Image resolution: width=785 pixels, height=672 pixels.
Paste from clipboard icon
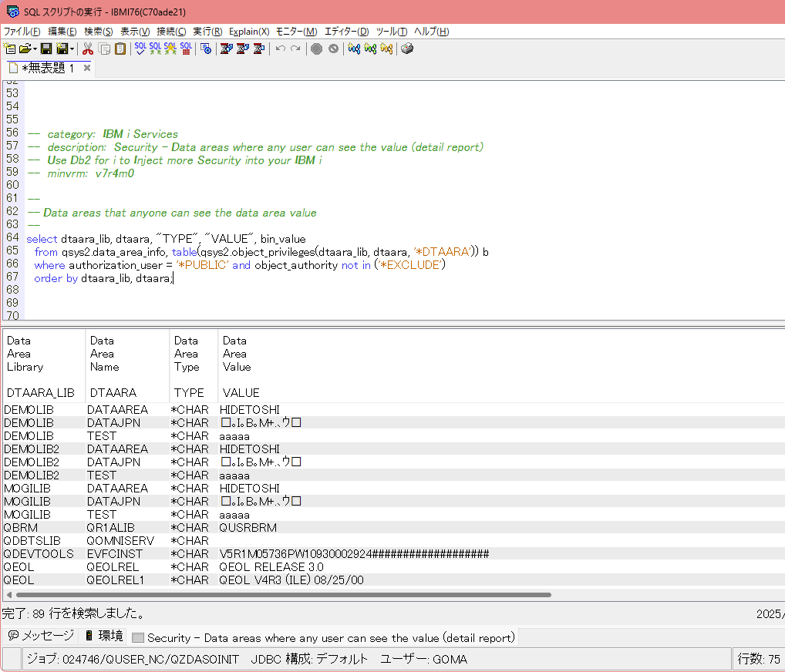click(x=120, y=49)
